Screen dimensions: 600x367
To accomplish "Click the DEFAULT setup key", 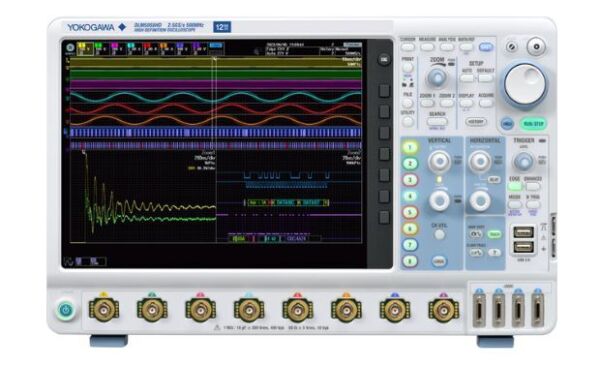I will (x=485, y=78).
